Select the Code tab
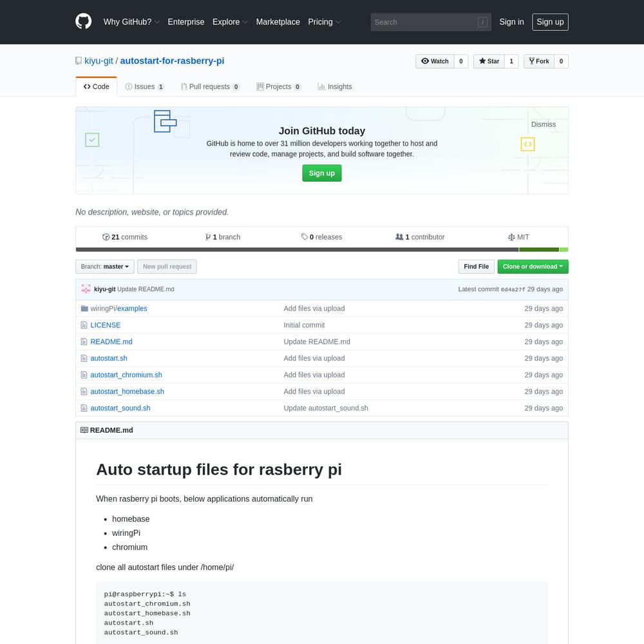This screenshot has width=644, height=644. (96, 87)
